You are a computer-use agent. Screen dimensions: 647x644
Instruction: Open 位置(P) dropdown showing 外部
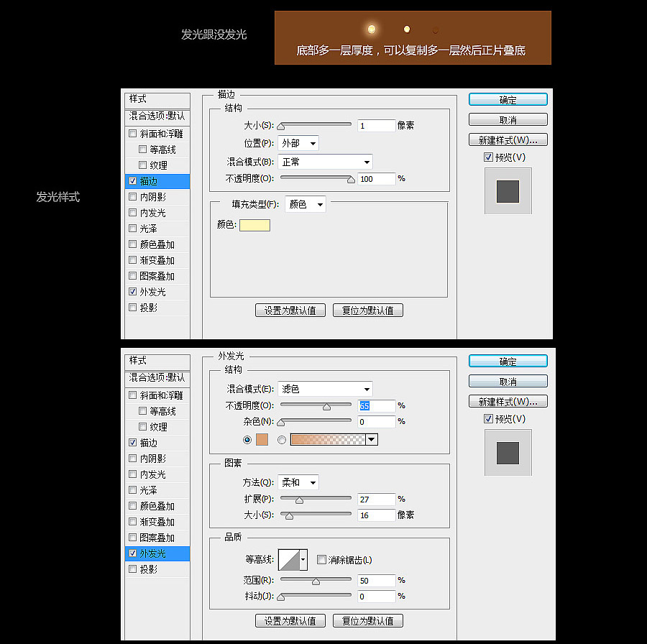298,143
